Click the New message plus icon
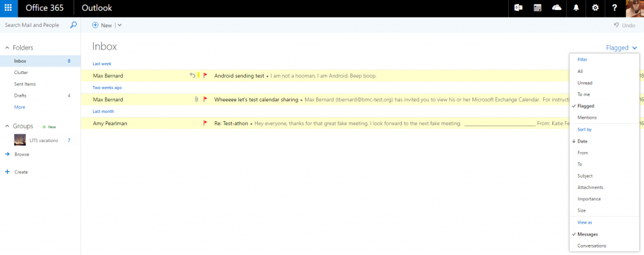 pyautogui.click(x=96, y=25)
